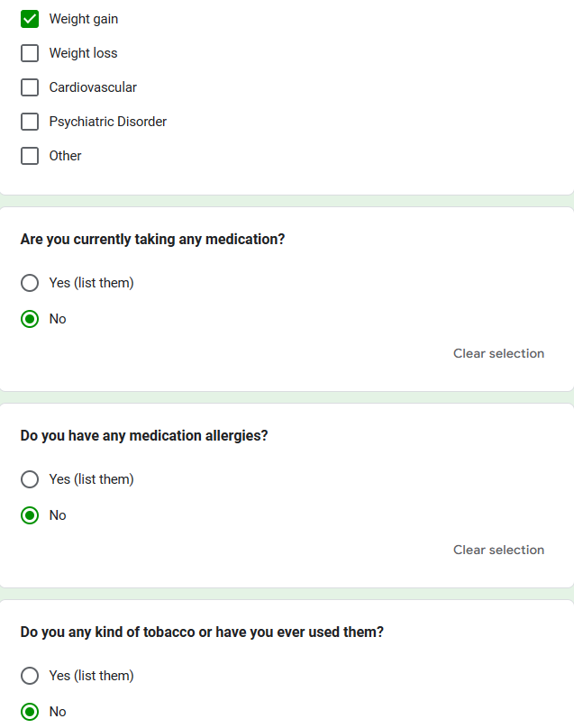The width and height of the screenshot is (574, 728).
Task: Clear selection for the medication question
Action: pyautogui.click(x=498, y=353)
